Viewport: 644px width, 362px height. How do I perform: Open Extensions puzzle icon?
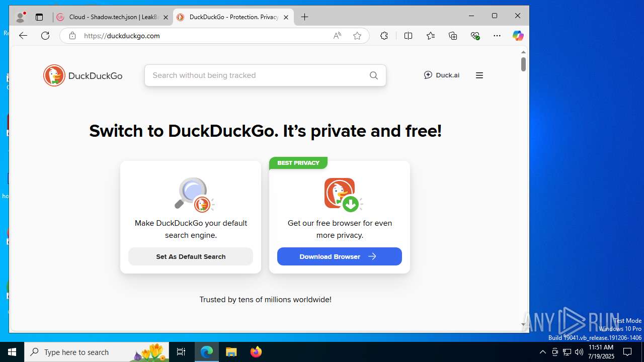pyautogui.click(x=384, y=36)
